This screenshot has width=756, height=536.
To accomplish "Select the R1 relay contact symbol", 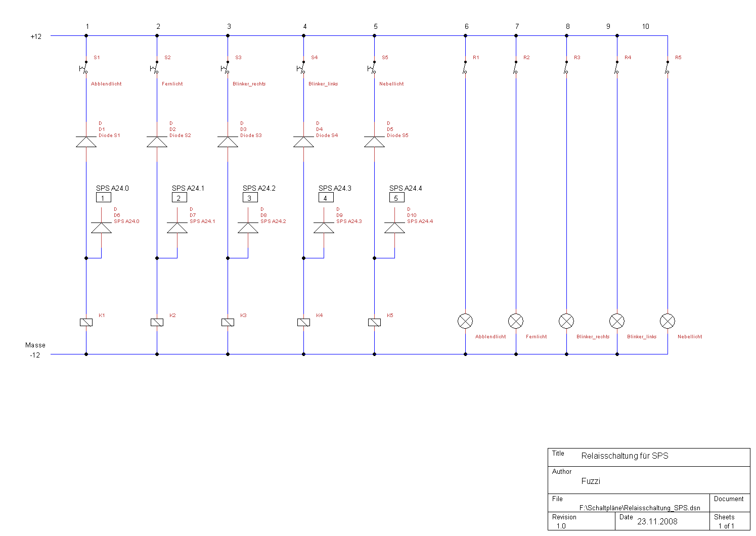I will click(465, 68).
